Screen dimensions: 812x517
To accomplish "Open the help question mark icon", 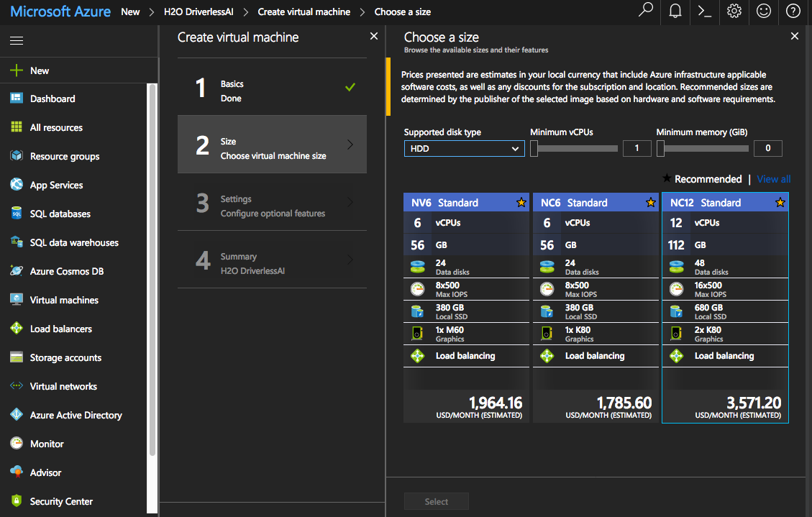I will click(793, 12).
